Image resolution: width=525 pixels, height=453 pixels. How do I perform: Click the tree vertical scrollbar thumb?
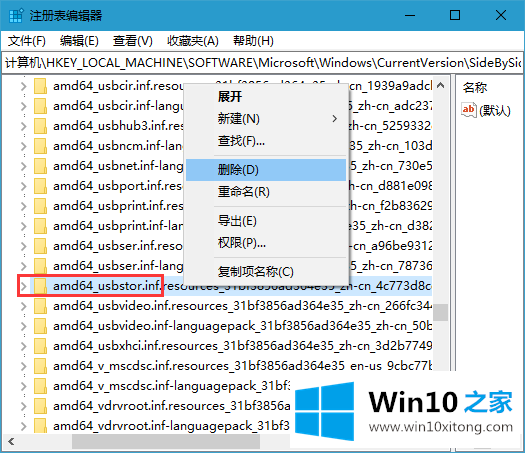[441, 312]
